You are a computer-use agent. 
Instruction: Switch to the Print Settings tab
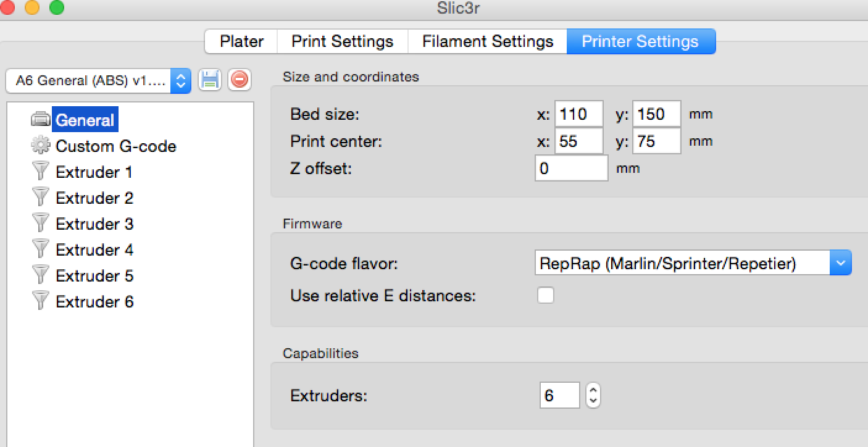(342, 41)
